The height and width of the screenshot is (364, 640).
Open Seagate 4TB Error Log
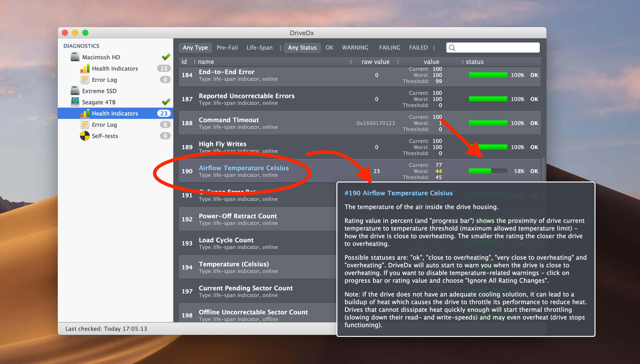pos(104,125)
